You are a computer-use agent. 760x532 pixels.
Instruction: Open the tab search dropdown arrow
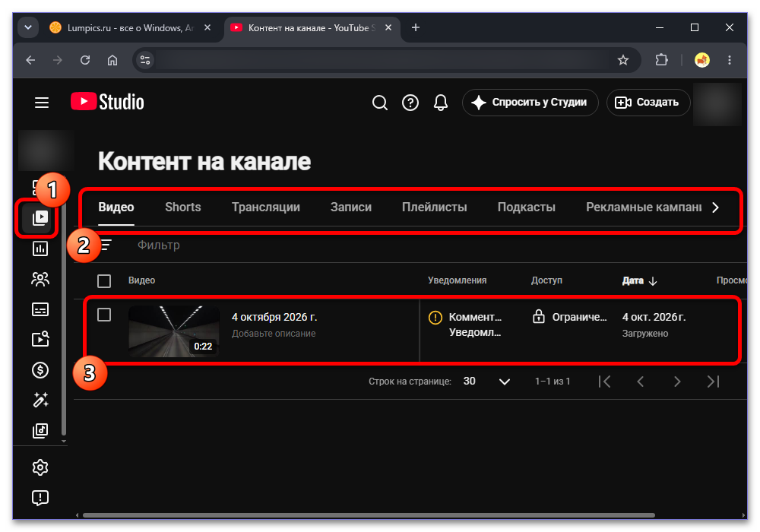point(28,27)
